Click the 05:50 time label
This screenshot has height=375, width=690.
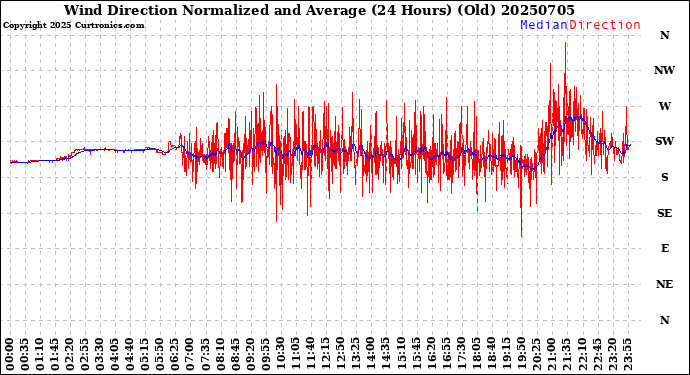pos(160,354)
